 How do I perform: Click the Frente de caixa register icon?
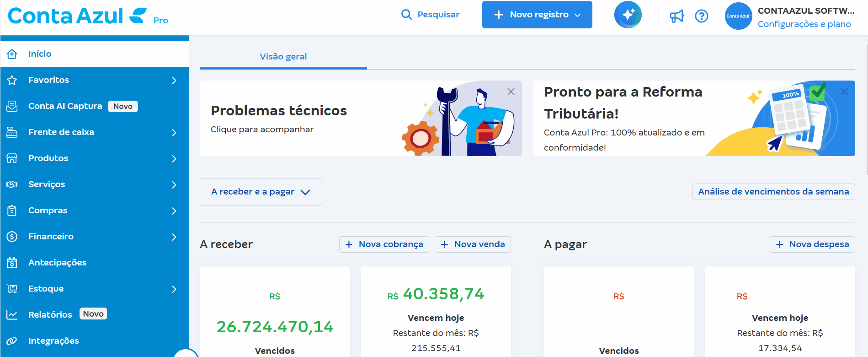[12, 132]
